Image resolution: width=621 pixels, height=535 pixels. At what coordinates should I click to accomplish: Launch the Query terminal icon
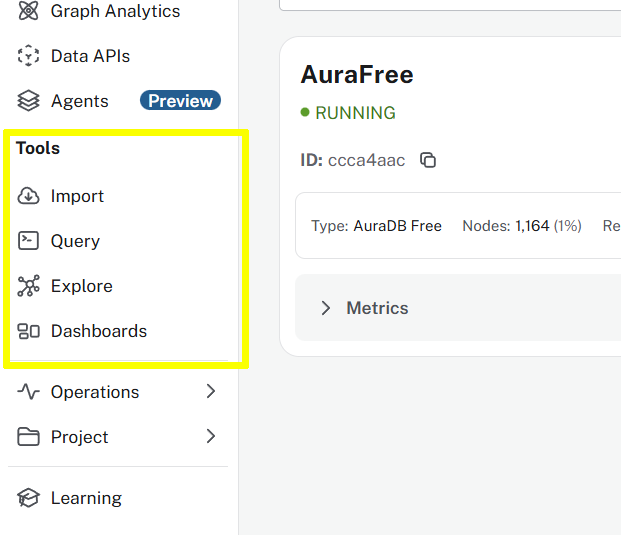coord(29,241)
